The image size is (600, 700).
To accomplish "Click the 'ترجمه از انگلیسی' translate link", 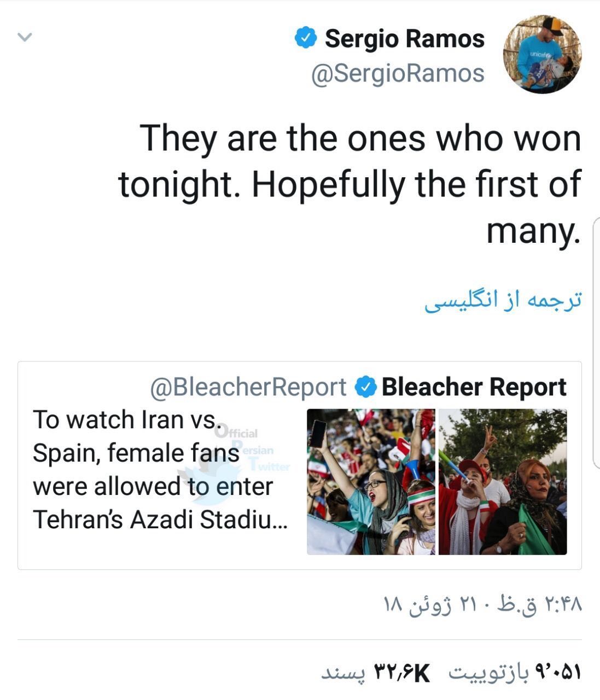I will (503, 300).
